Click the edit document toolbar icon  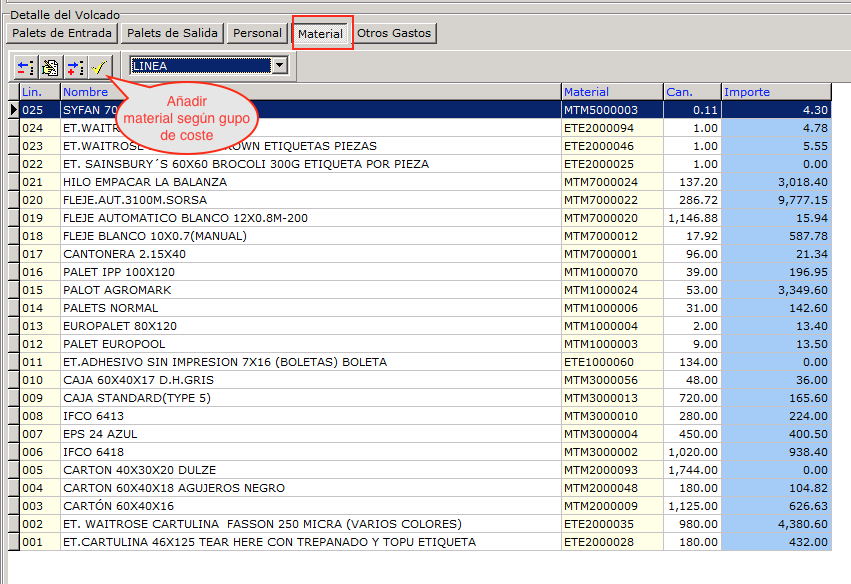point(50,67)
